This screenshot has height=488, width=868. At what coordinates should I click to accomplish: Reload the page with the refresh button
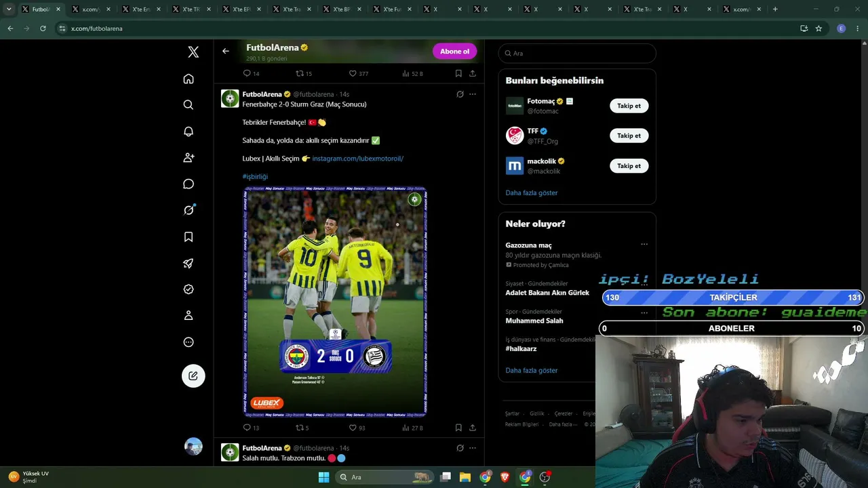43,28
